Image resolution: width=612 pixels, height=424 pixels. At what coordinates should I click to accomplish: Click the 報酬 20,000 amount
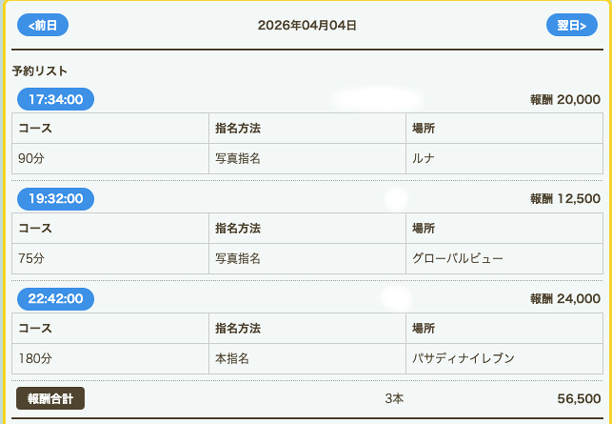click(x=565, y=99)
